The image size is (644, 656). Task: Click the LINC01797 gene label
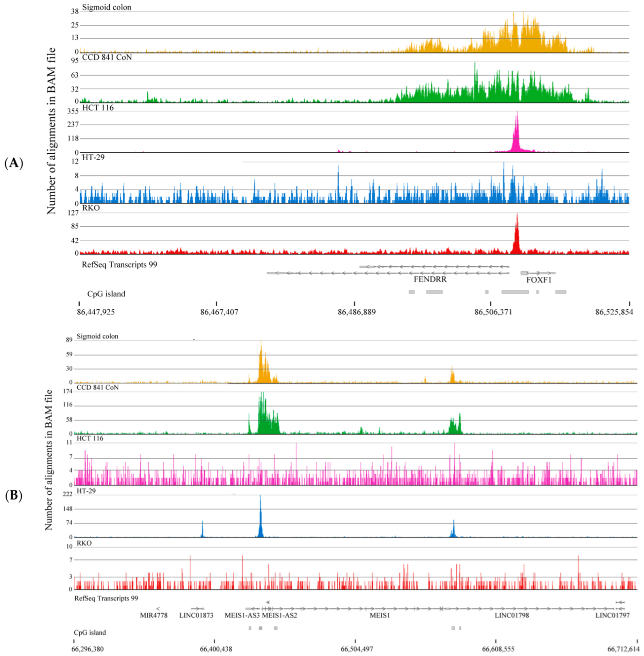[612, 616]
